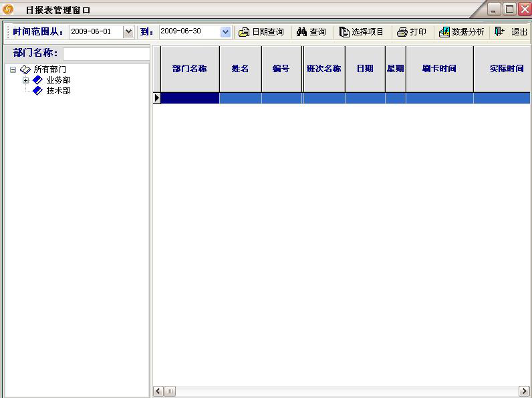
Task: Click the binoculars 查询 search icon
Action: tap(301, 32)
